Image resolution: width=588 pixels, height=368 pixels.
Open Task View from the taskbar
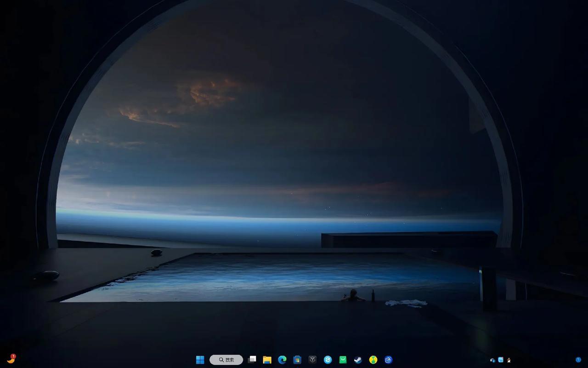click(x=252, y=360)
